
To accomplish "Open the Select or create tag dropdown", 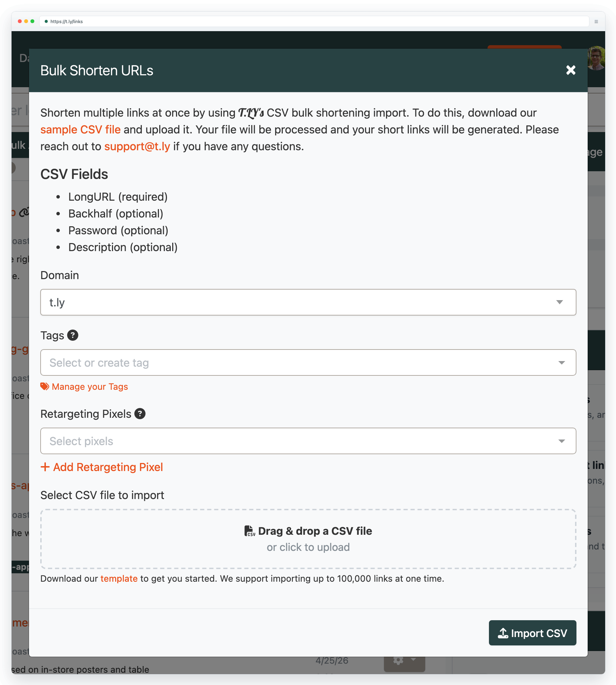I will tap(308, 362).
